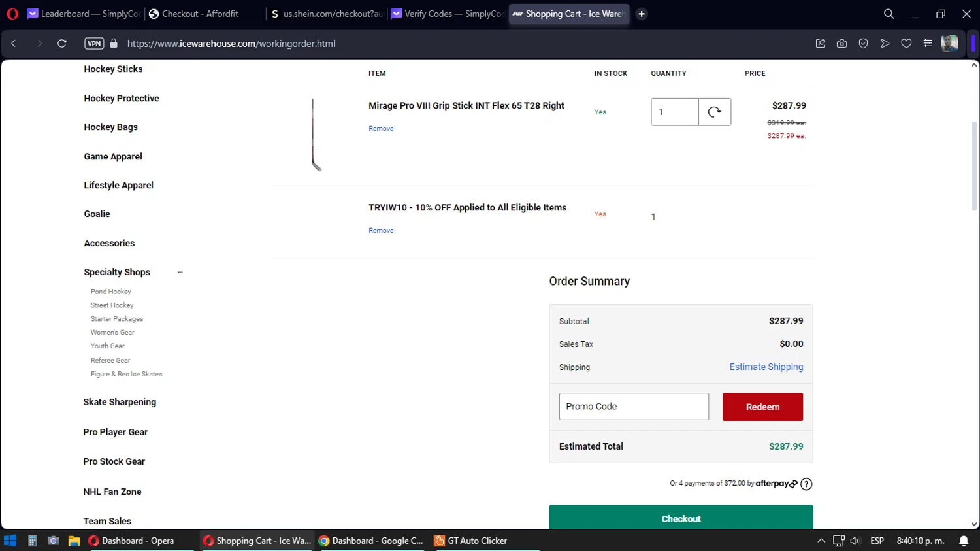Image resolution: width=980 pixels, height=551 pixels.
Task: Open Pond Hockey sub-link
Action: pos(111,292)
